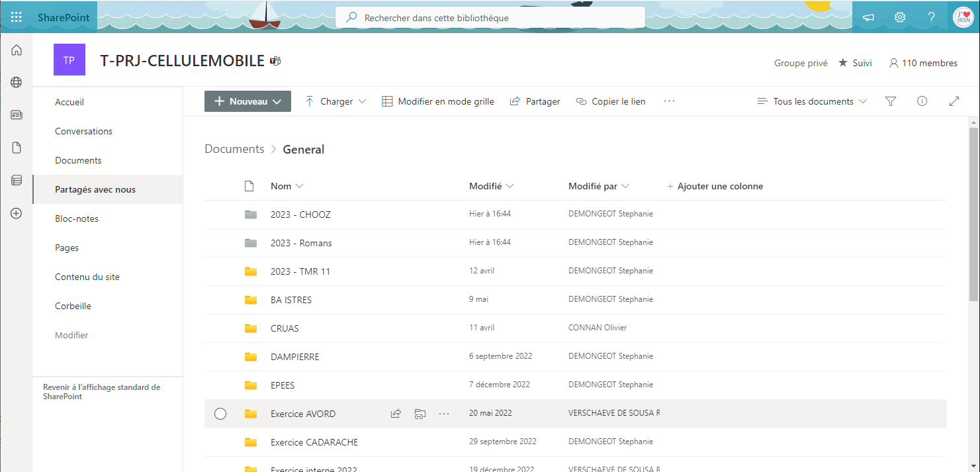
Task: Open Exercice AVORD's more options menu
Action: pyautogui.click(x=443, y=413)
